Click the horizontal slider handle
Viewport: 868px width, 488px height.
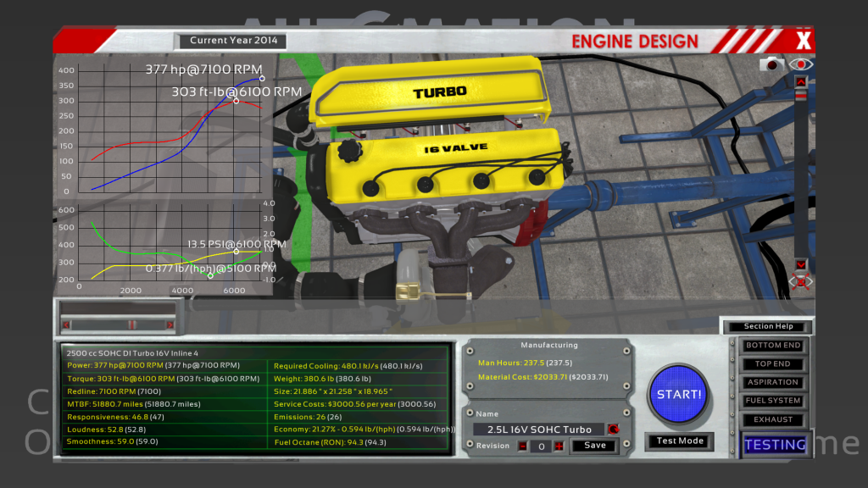131,324
